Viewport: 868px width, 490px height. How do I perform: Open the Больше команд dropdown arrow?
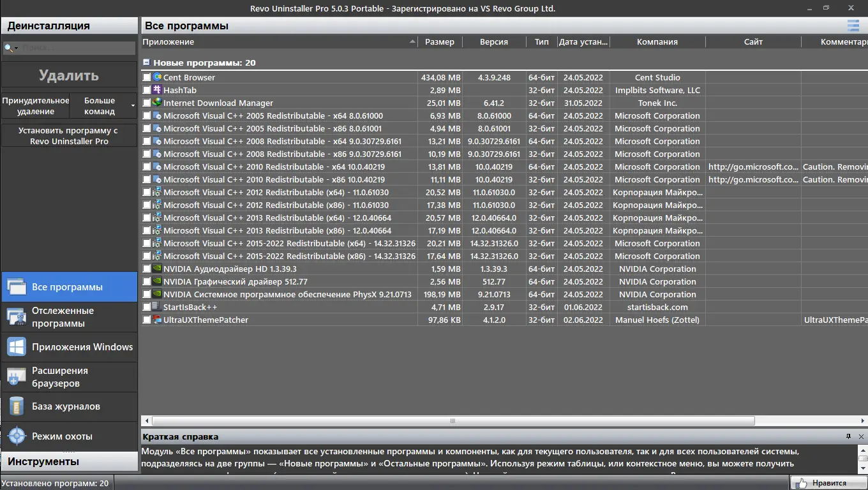[x=133, y=106]
